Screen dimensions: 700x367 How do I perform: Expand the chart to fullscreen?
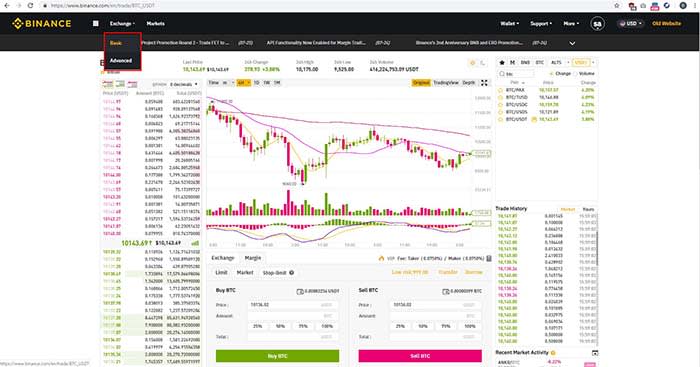(x=484, y=83)
